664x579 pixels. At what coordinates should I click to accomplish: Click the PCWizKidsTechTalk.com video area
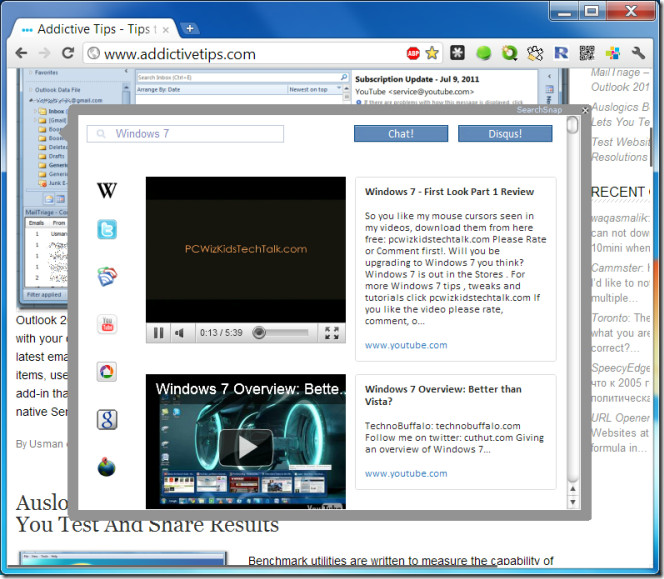pyautogui.click(x=246, y=249)
